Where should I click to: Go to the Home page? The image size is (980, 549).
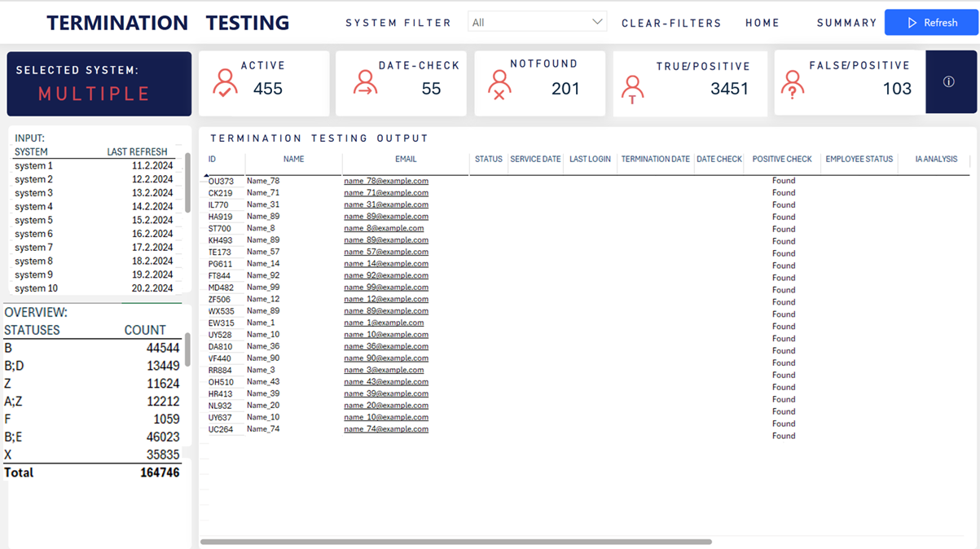[x=762, y=23]
